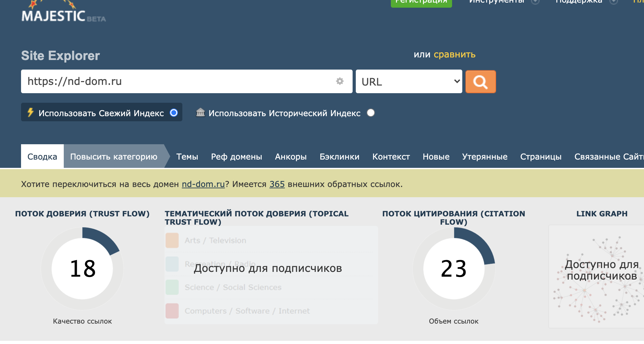Click the Computers / Software / Internet color swatch
The width and height of the screenshot is (644, 344).
coord(172,311)
